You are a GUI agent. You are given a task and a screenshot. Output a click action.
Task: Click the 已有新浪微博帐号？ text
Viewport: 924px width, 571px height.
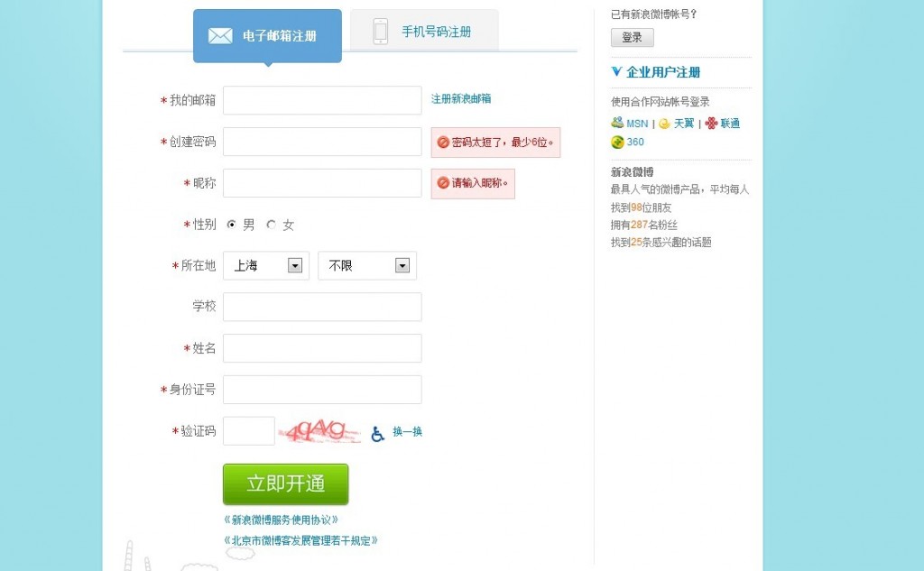654,14
